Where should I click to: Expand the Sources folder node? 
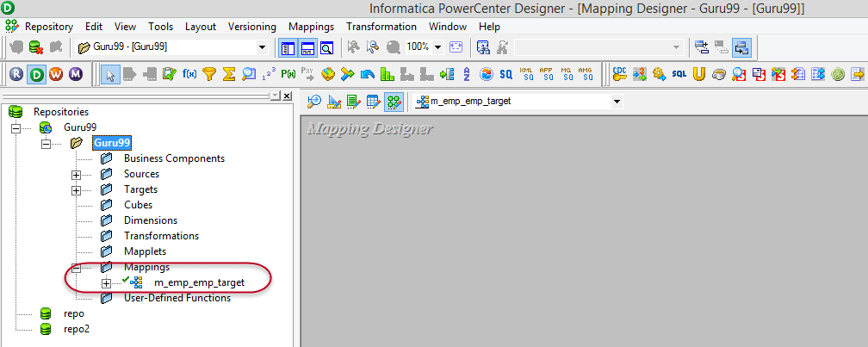click(77, 174)
